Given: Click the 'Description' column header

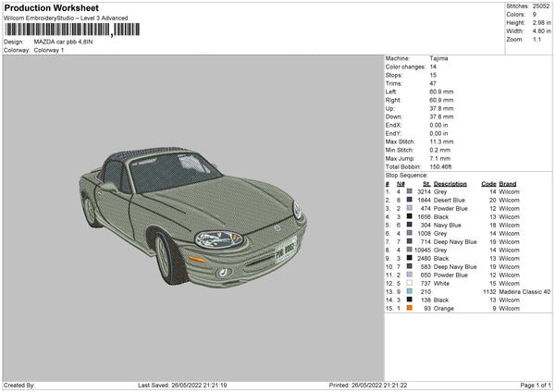Looking at the screenshot, I should point(450,184).
